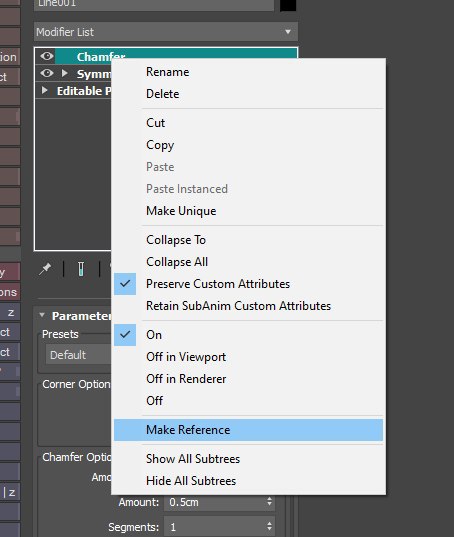Expand the Symmetry modifier subtree

pos(64,73)
